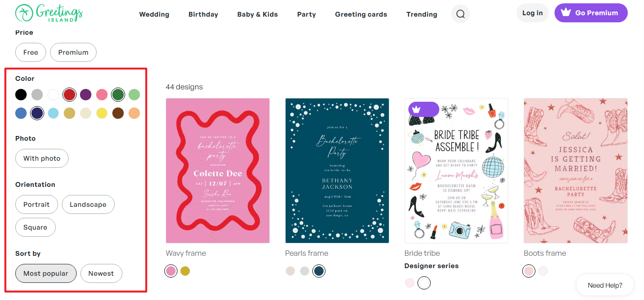Sort designs by Newest
The image size is (644, 300).
coord(101,273)
